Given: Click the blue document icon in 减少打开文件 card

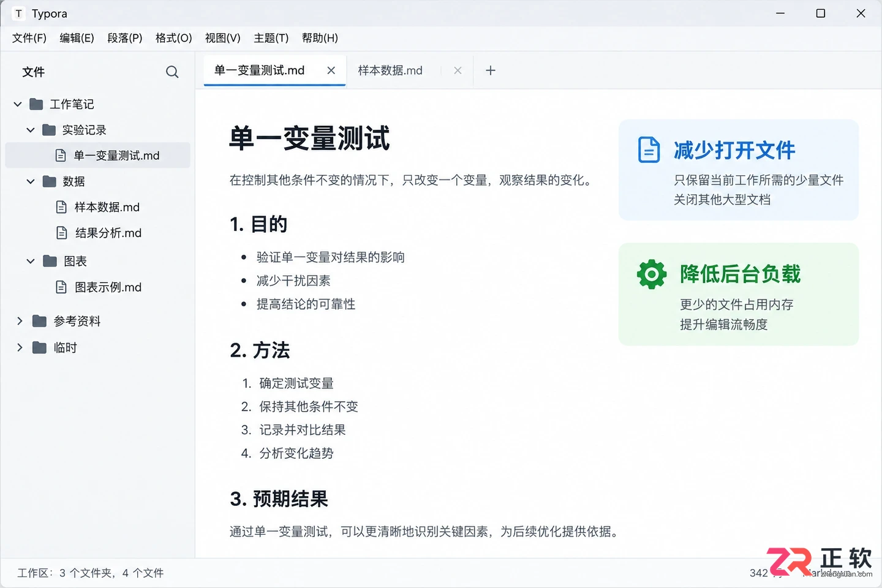Looking at the screenshot, I should click(x=649, y=150).
